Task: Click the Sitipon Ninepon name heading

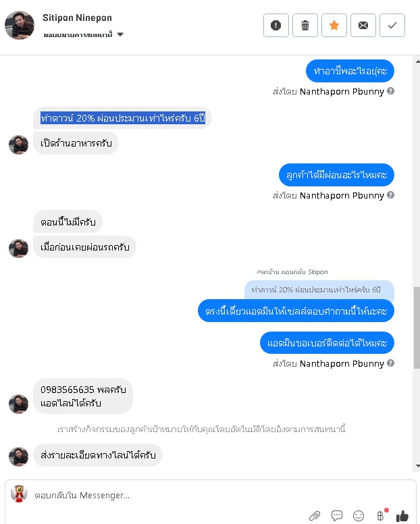Action: click(77, 18)
